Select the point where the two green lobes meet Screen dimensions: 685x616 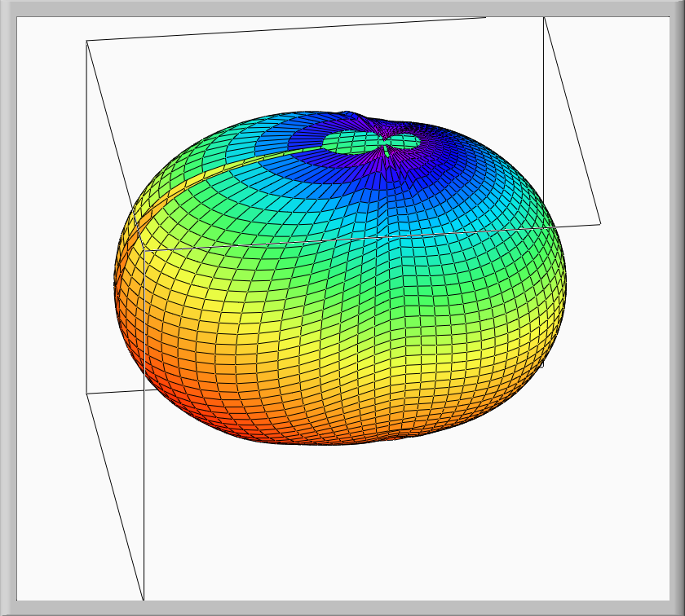click(384, 147)
